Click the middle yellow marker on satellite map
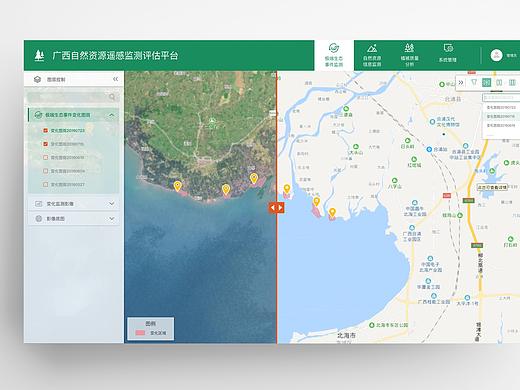520x390 pixels. pyautogui.click(x=226, y=189)
